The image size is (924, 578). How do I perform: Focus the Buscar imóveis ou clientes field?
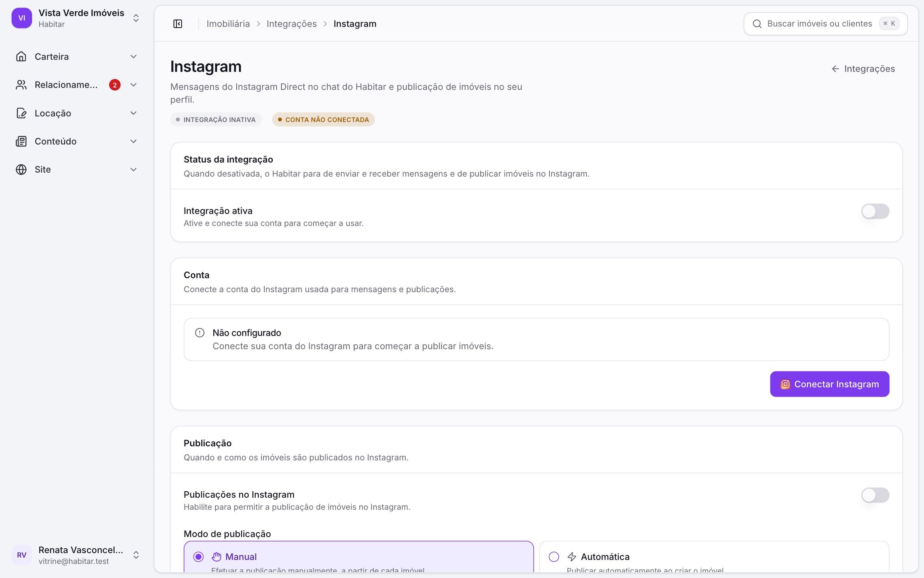[x=825, y=24]
